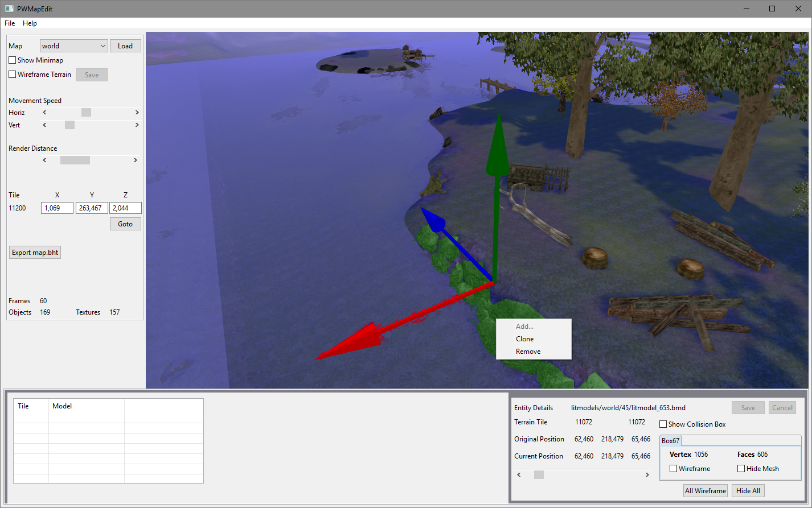812x508 pixels.
Task: Click Vert slider right arrow
Action: (137, 125)
